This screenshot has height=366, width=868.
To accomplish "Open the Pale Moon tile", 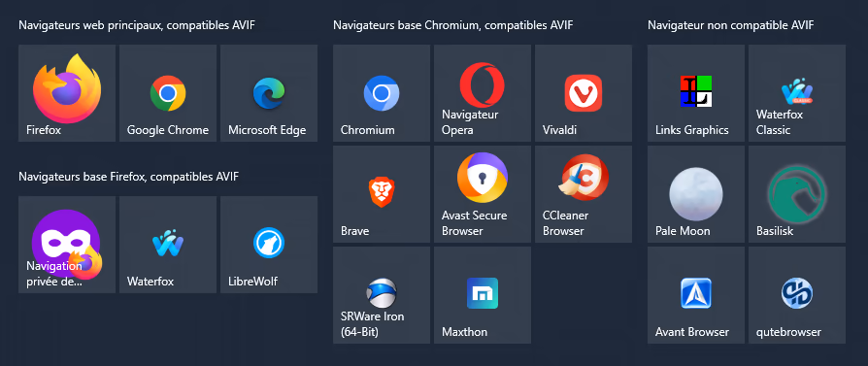I will (x=696, y=194).
